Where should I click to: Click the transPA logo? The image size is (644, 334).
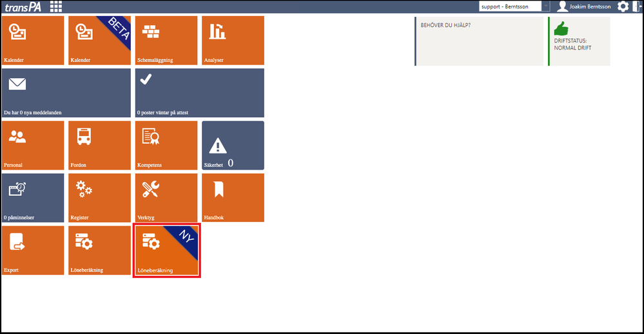23,7
